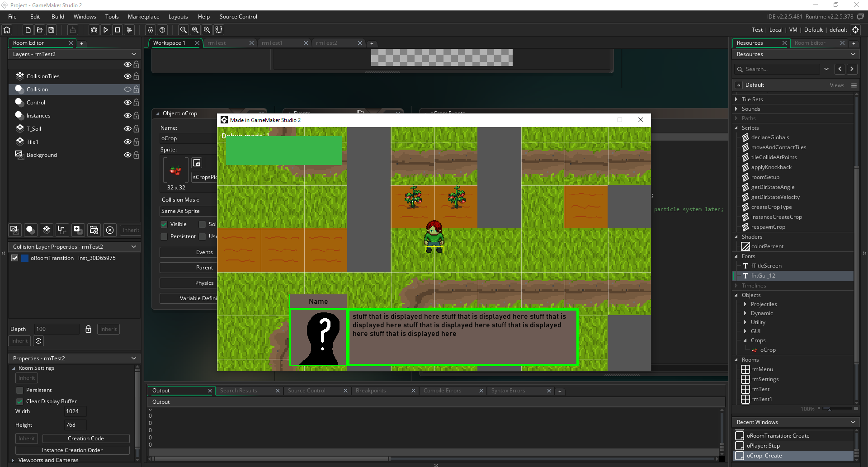Image resolution: width=868 pixels, height=467 pixels.
Task: Collapse the Scripts resource folder
Action: pyautogui.click(x=736, y=128)
